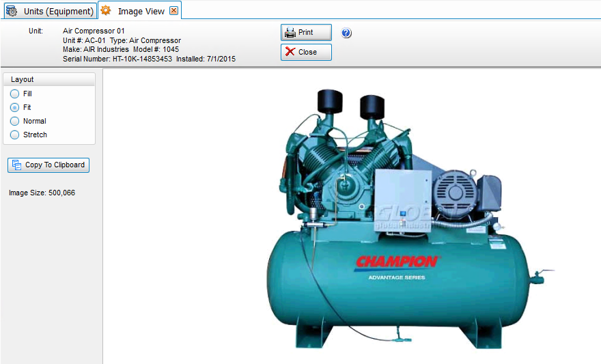Close the Image View tab using its X icon

click(x=173, y=11)
